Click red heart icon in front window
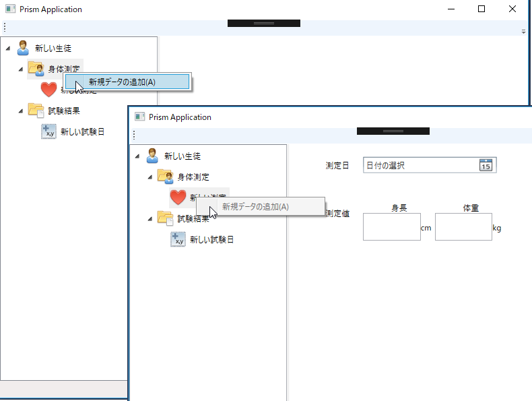The width and height of the screenshot is (532, 401). pyautogui.click(x=178, y=197)
